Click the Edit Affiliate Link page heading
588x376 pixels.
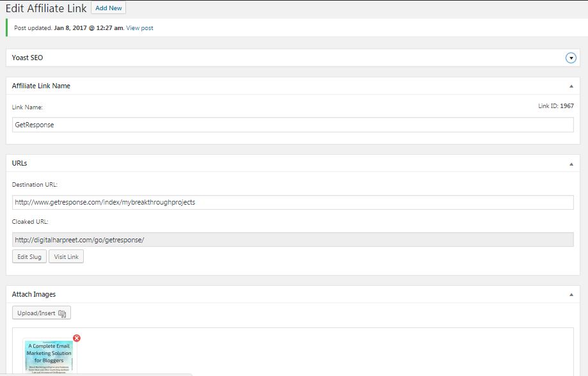[x=46, y=8]
